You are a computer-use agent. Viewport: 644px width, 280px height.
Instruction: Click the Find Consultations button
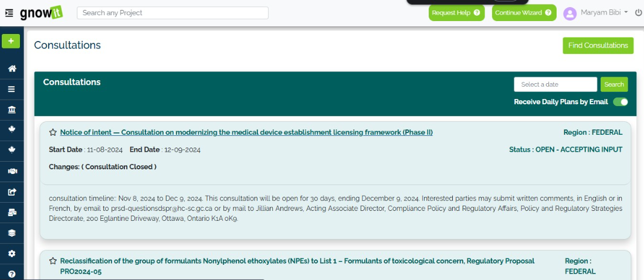(x=598, y=46)
